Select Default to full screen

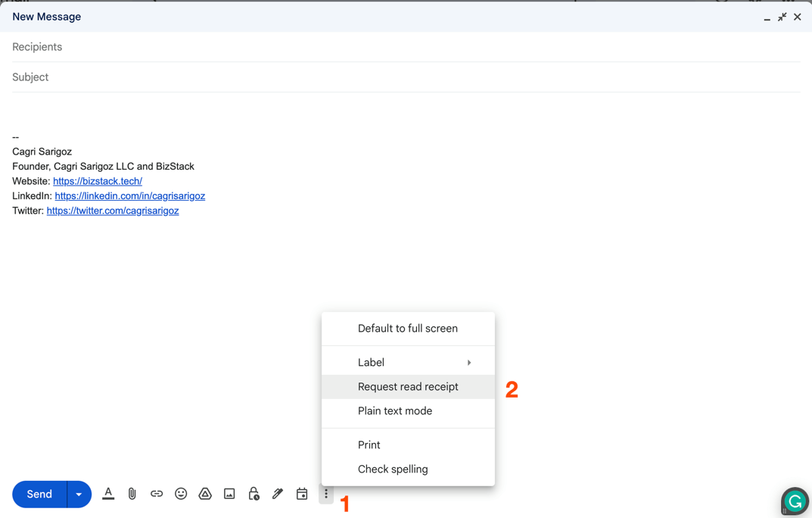pyautogui.click(x=408, y=328)
